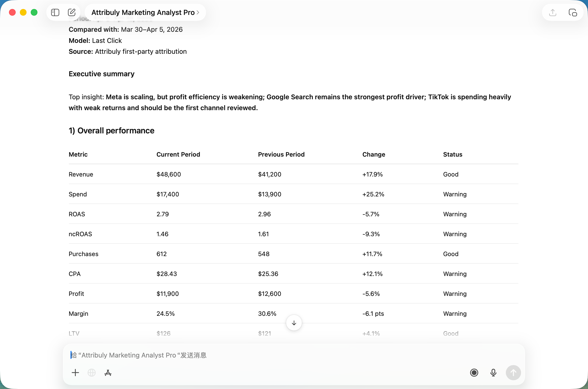
Task: Click the Revenue row in table
Action: 81,174
